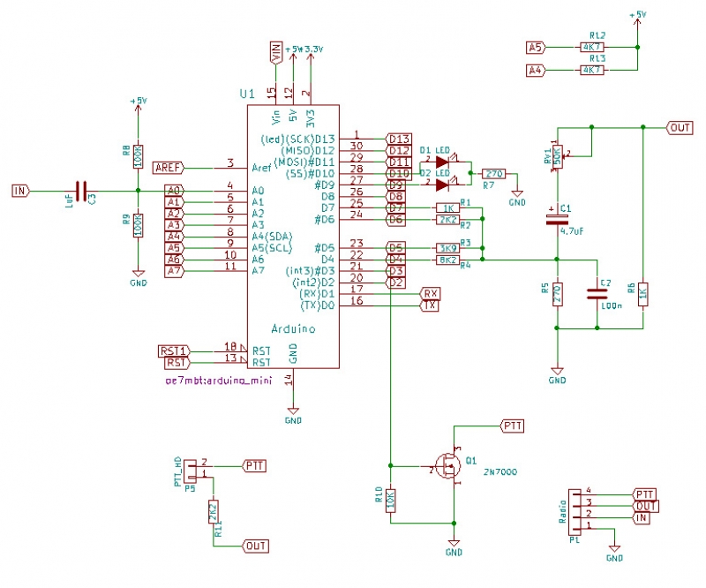Select the RST1 net label
Screen dimensions: 706x588
click(174, 351)
